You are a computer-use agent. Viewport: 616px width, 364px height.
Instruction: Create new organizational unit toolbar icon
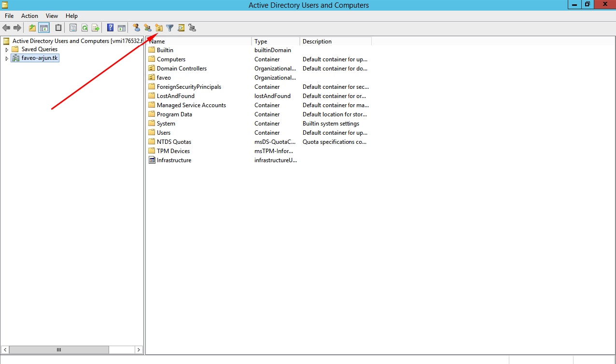point(159,28)
